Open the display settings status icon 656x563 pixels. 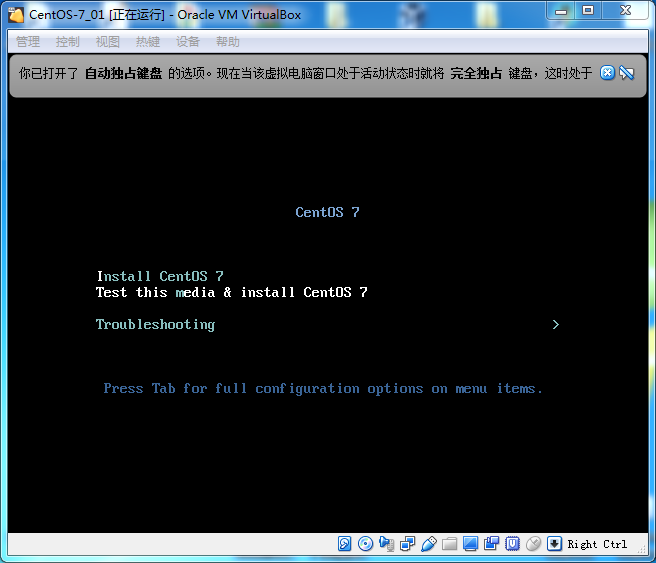click(470, 544)
